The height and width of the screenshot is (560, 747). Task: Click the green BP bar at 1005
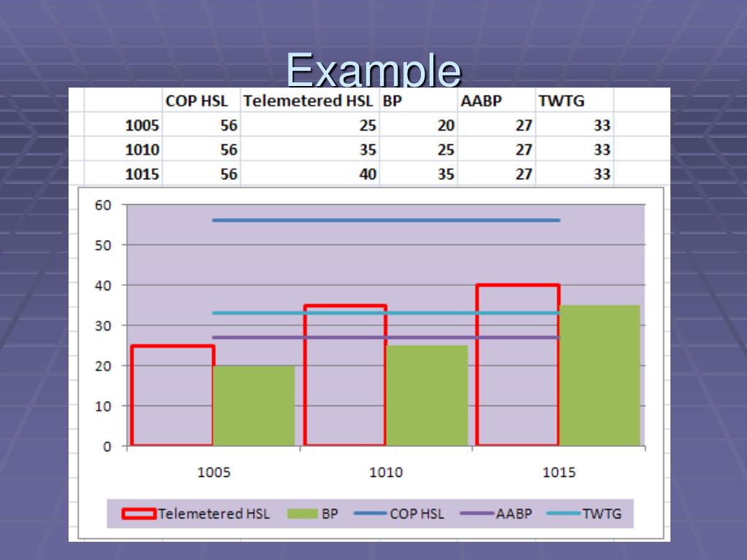(x=254, y=405)
